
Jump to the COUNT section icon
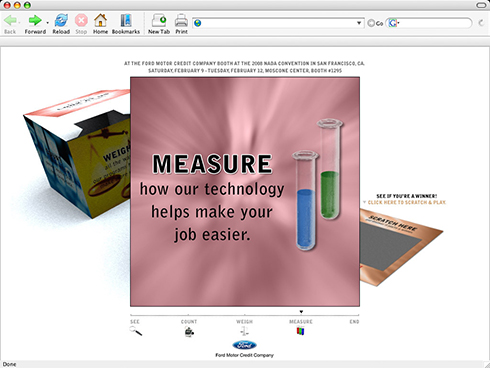189,332
